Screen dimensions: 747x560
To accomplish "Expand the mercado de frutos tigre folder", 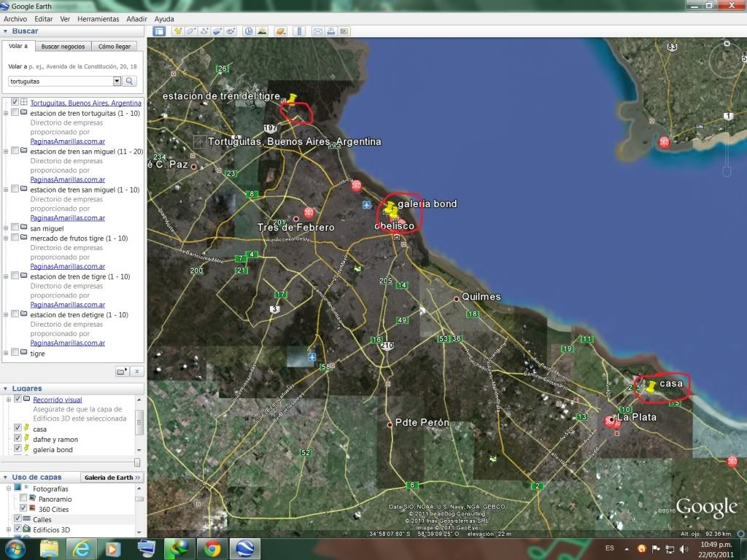I will point(6,238).
